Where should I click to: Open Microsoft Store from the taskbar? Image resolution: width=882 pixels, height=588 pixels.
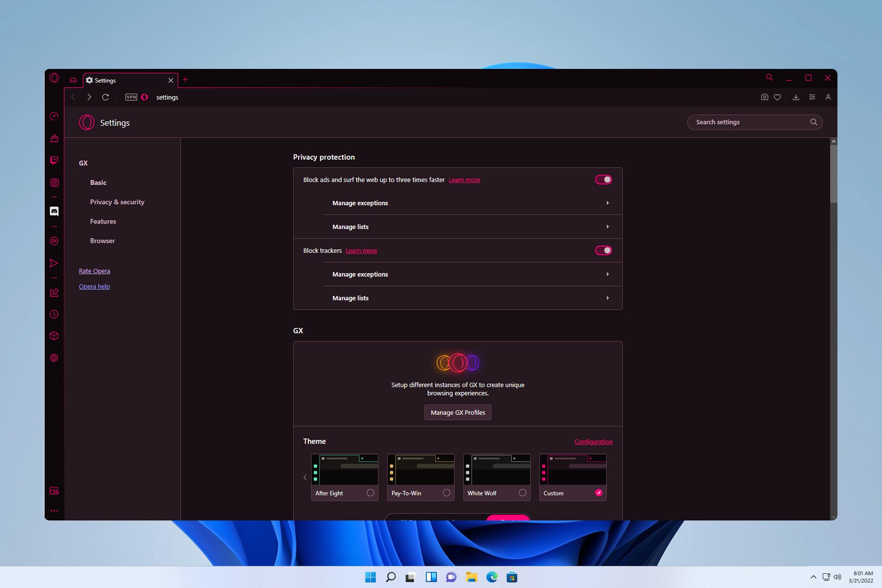pyautogui.click(x=512, y=577)
